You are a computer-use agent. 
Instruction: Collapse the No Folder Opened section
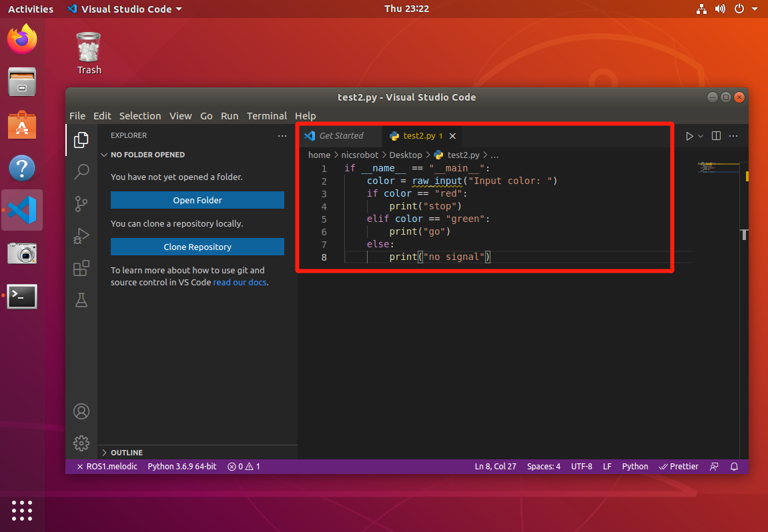(x=198, y=155)
